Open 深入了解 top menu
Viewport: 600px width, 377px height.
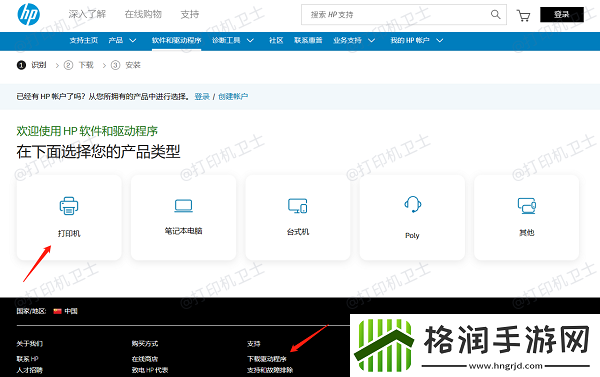tap(87, 15)
